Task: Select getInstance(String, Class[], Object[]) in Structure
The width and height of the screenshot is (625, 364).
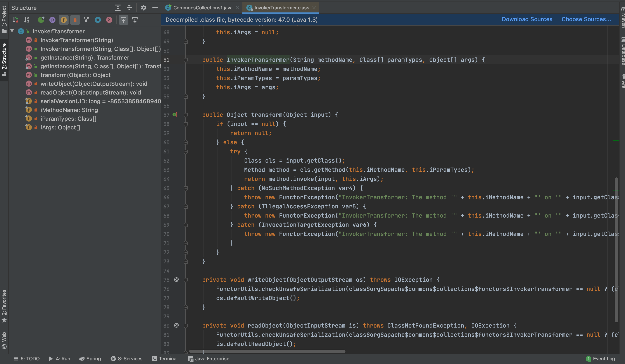Action: [100, 66]
